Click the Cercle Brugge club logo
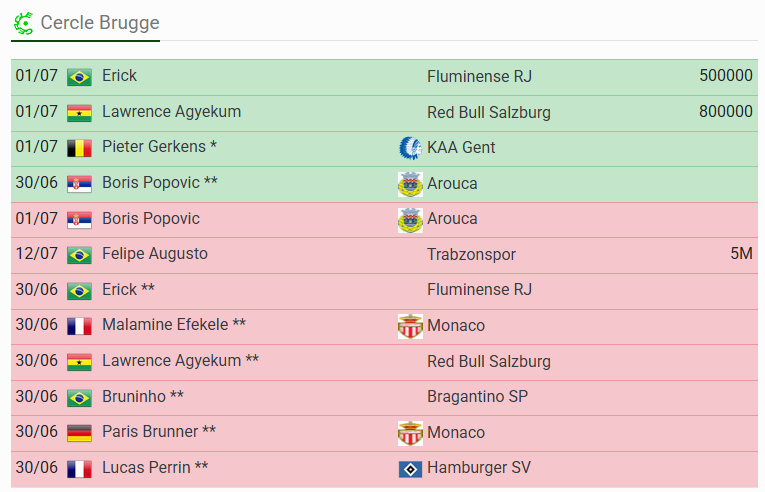Screen dimensions: 765x492 pyautogui.click(x=23, y=23)
